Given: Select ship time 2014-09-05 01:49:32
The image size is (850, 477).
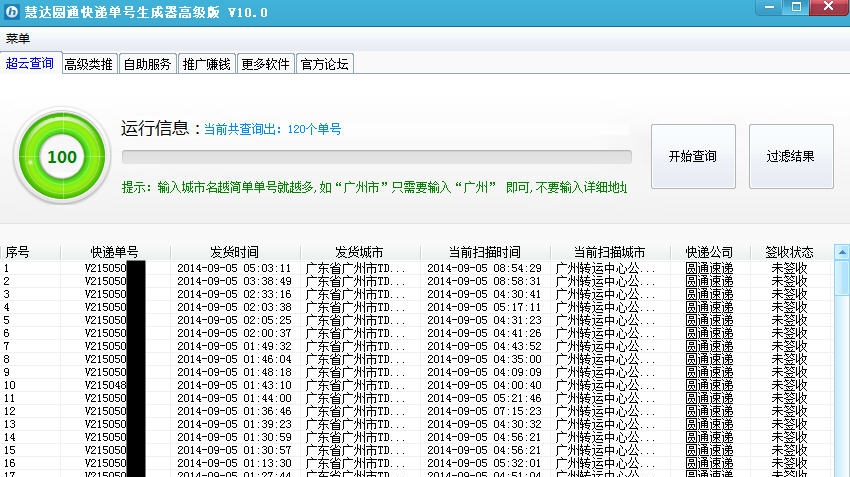Looking at the screenshot, I should click(x=234, y=346).
